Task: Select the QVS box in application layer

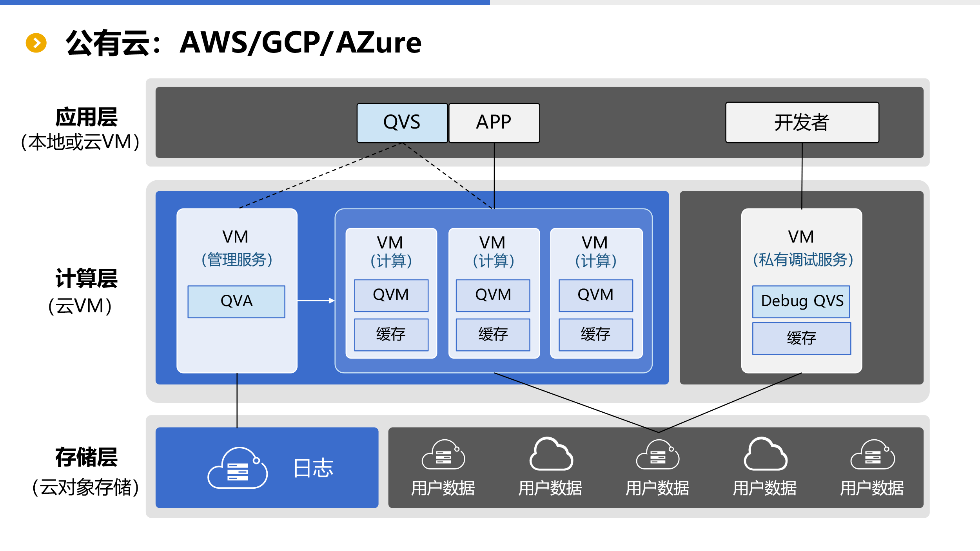Action: pos(402,123)
